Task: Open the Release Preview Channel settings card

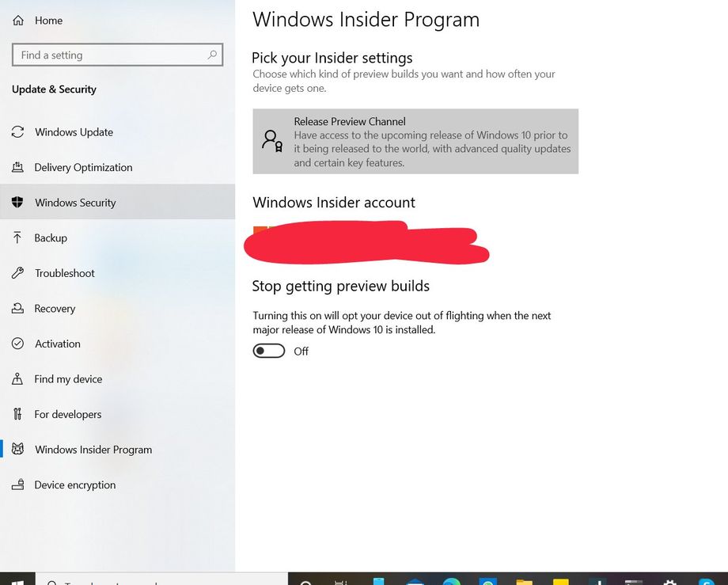Action: [415, 142]
